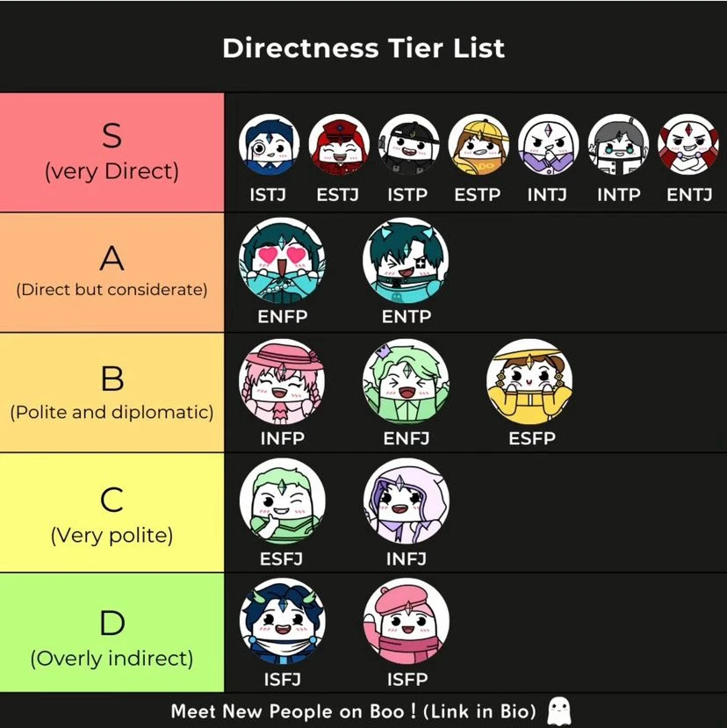
Task: Click the ENTJ avatar icon
Action: (x=688, y=146)
